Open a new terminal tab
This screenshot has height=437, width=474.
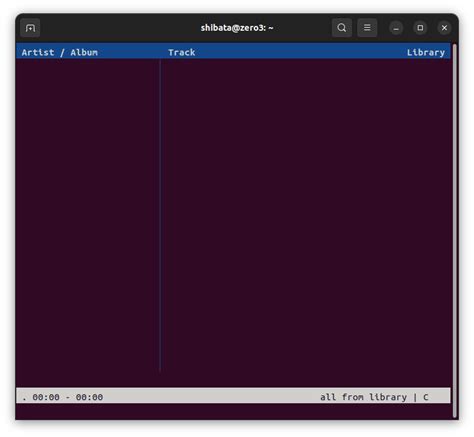(30, 28)
